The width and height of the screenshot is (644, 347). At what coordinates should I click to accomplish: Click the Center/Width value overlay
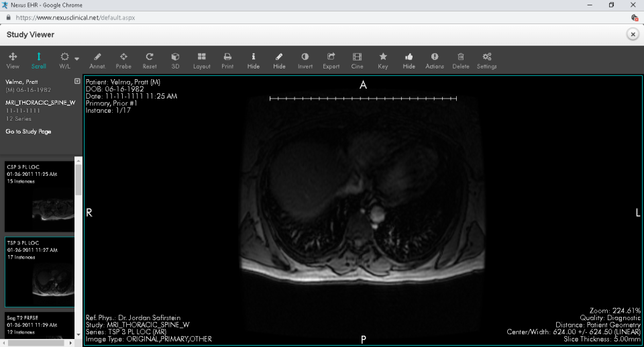coord(574,332)
